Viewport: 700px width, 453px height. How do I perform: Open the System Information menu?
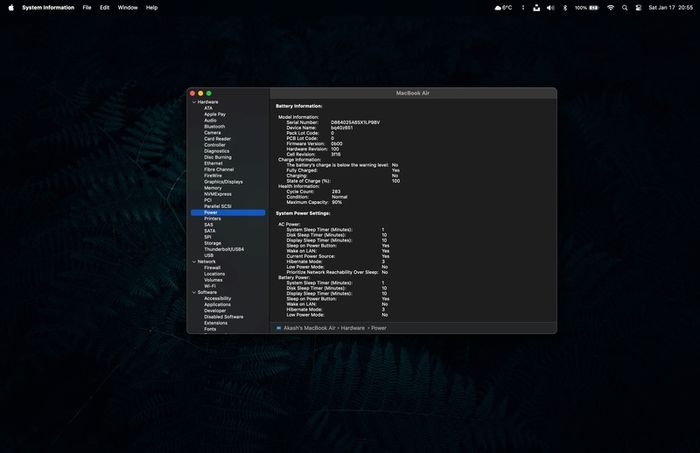[48, 8]
